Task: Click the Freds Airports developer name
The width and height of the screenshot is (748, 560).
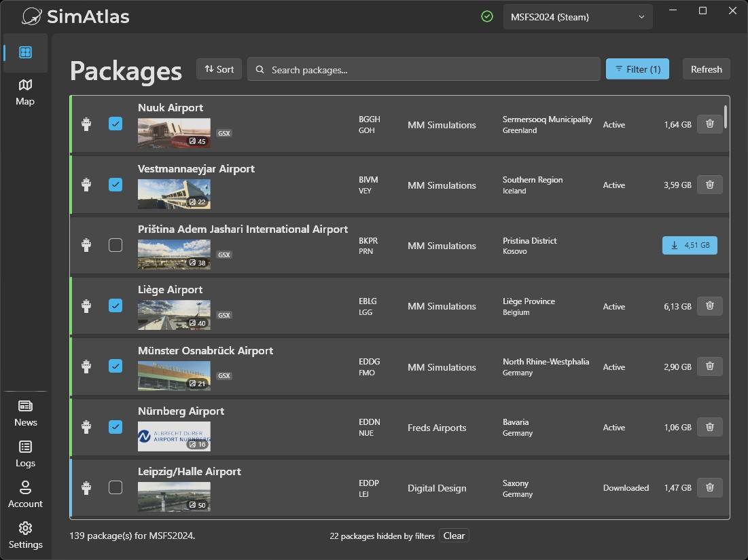Action: point(436,428)
